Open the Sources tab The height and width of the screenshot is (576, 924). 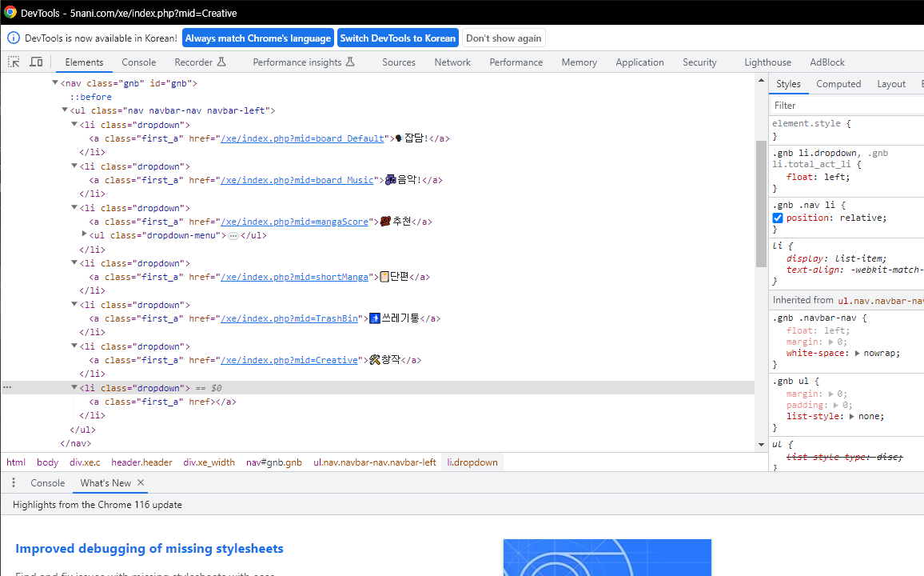tap(399, 62)
